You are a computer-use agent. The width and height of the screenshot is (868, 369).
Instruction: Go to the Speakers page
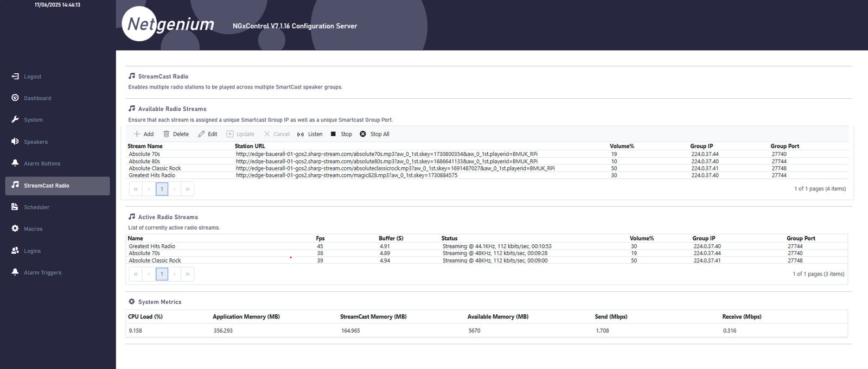[x=36, y=142]
